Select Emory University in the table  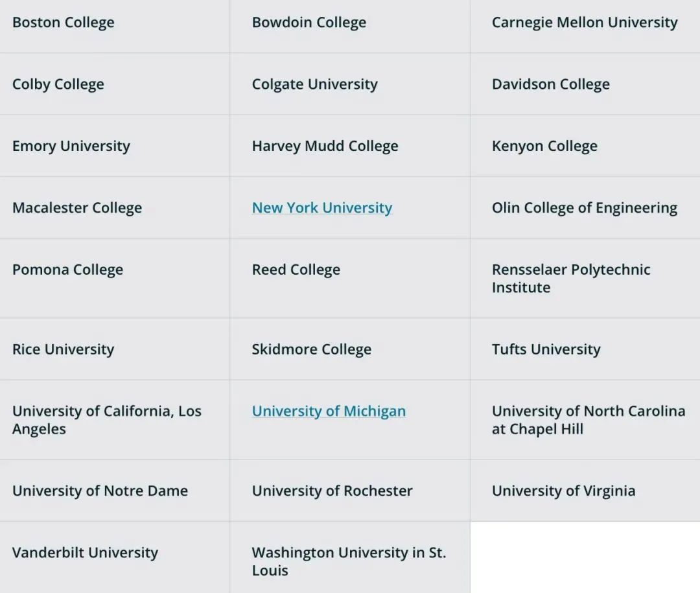[x=71, y=146]
